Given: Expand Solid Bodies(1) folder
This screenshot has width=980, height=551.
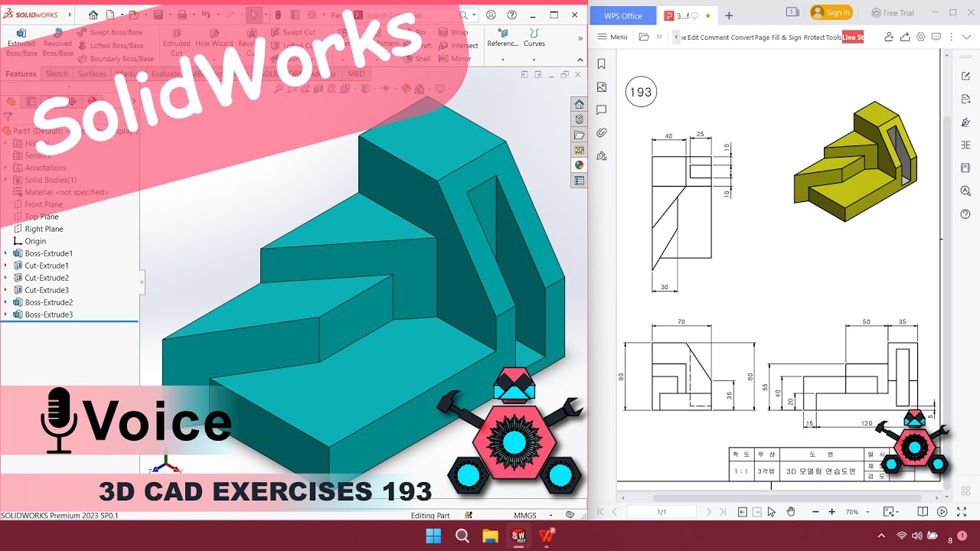Looking at the screenshot, I should [6, 180].
